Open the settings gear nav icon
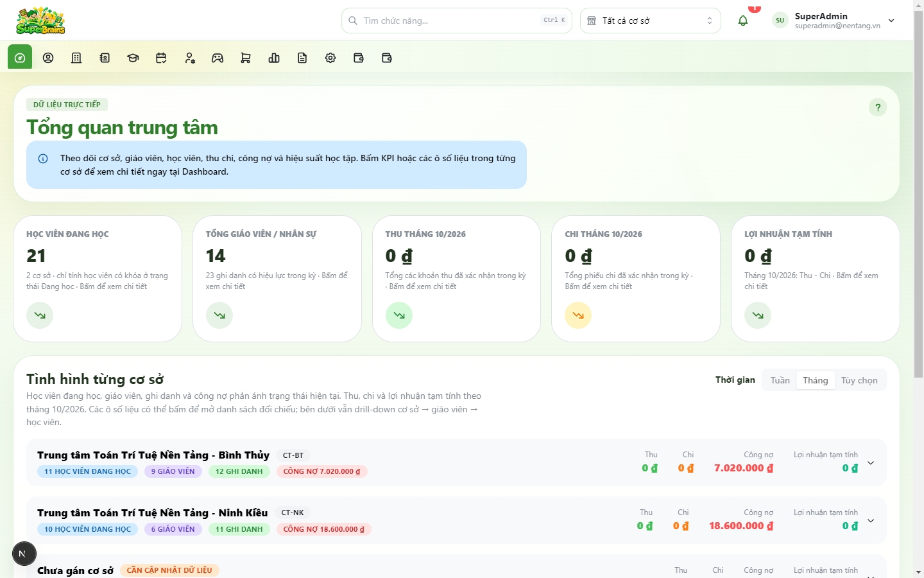This screenshot has height=578, width=924. coord(330,58)
